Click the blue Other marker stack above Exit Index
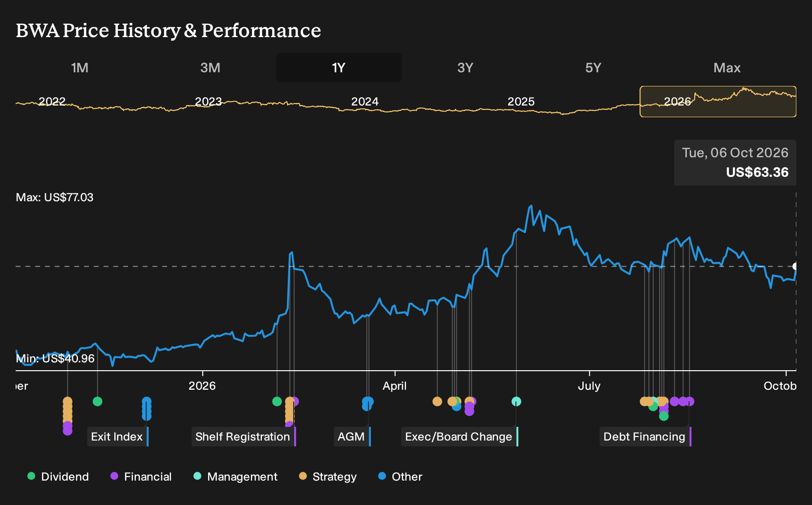Image resolution: width=812 pixels, height=505 pixels. coord(147,408)
